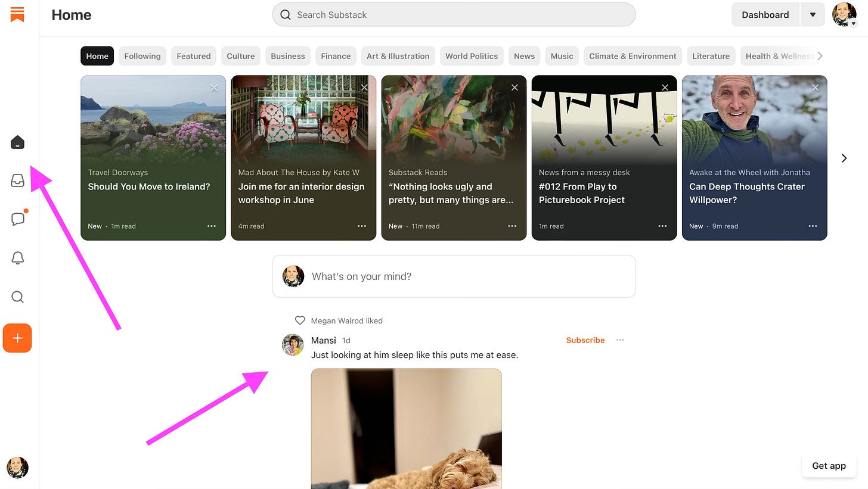Click the sidebar Search magnifier icon
This screenshot has height=489, width=868.
(18, 297)
